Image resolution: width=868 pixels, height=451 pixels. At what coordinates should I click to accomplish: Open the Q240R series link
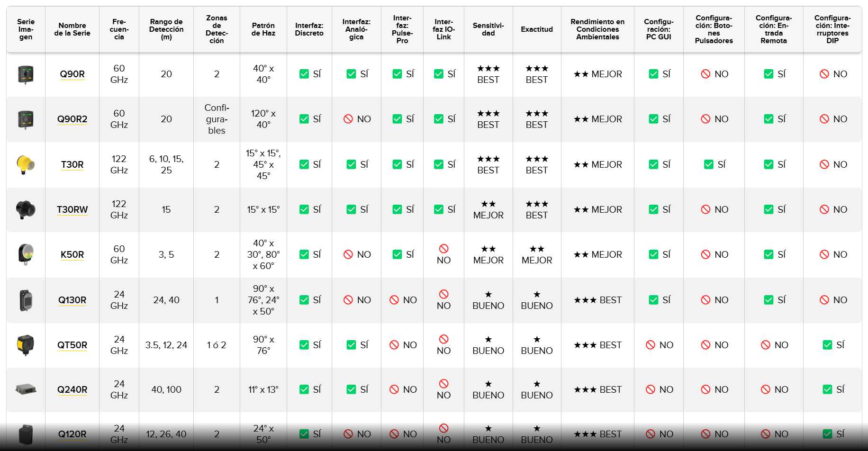(x=72, y=389)
